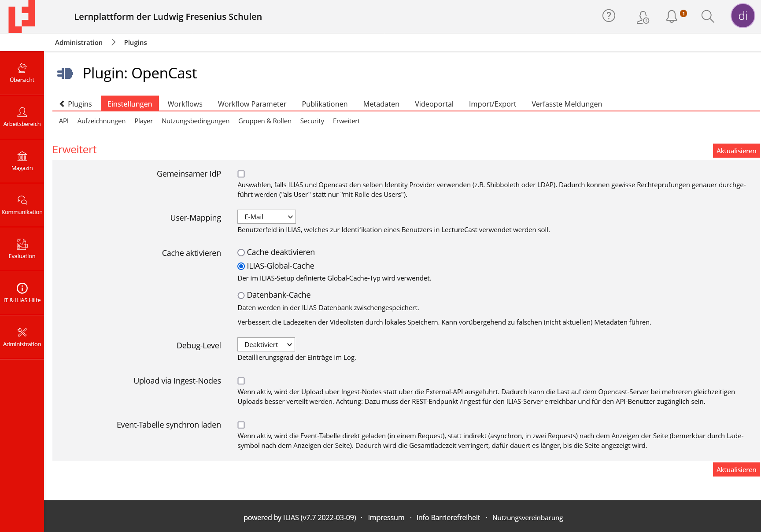
Task: Click the Ludwig Fresenius Schulen logo
Action: point(21,16)
